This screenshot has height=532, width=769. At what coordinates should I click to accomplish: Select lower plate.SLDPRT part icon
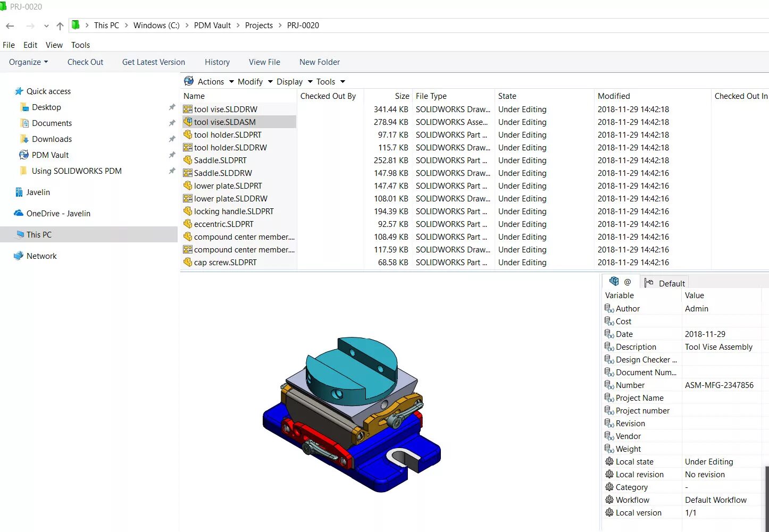(x=188, y=185)
